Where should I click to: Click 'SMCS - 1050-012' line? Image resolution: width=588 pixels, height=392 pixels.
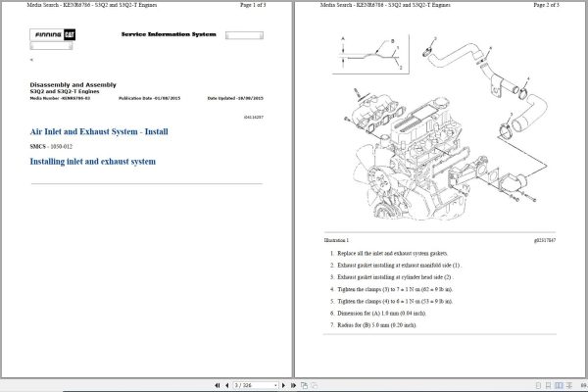51,146
